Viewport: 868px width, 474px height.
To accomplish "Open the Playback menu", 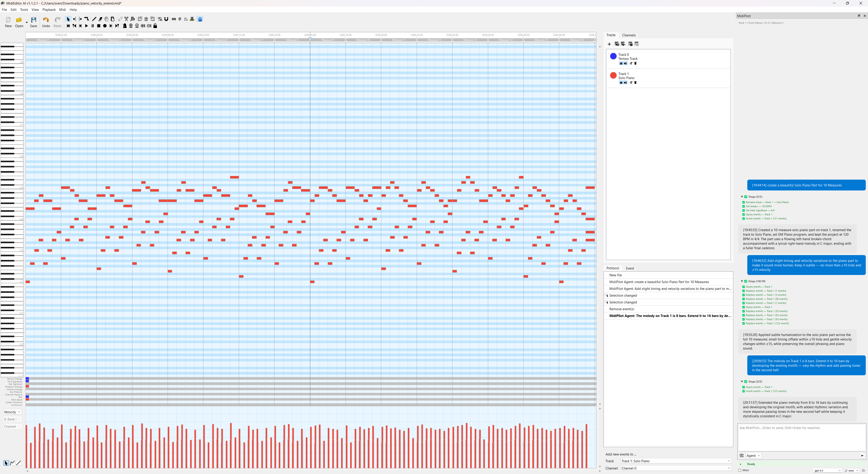I will click(x=49, y=9).
